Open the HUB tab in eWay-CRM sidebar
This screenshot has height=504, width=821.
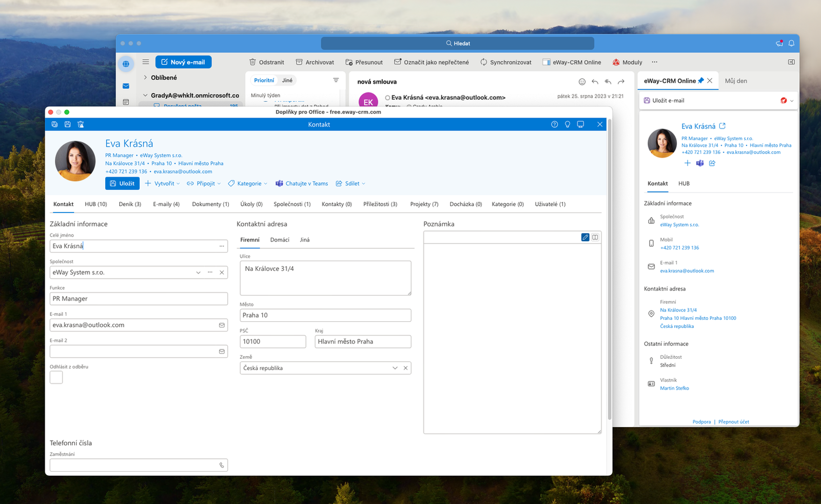click(684, 183)
